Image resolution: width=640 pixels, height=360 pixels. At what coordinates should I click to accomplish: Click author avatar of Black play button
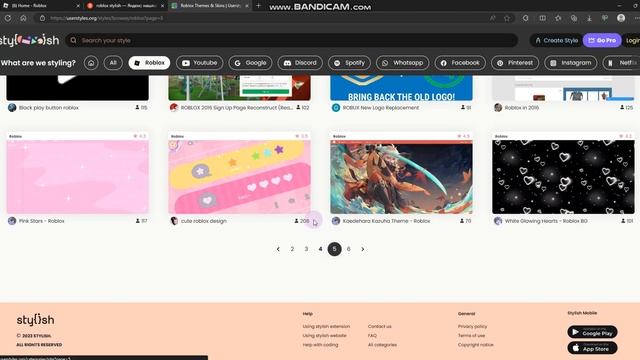click(12, 108)
